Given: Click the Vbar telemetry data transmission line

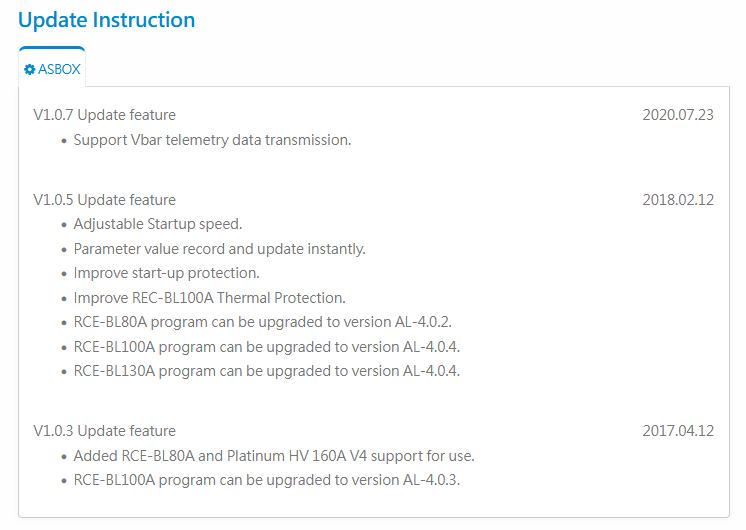Looking at the screenshot, I should click(212, 140).
